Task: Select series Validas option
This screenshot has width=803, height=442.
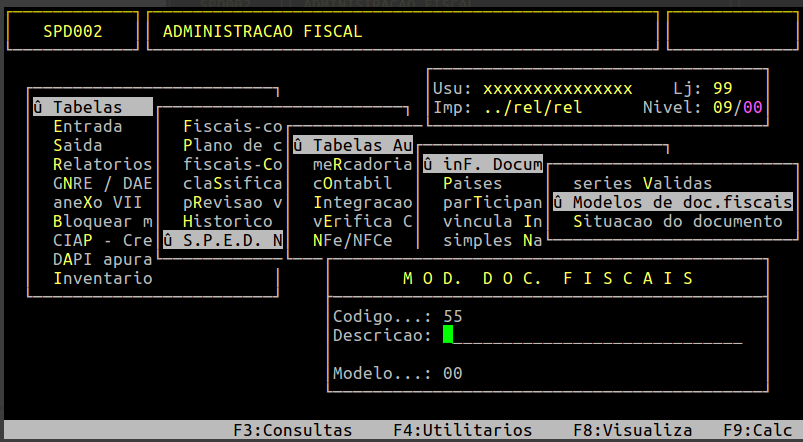Action: coord(642,183)
